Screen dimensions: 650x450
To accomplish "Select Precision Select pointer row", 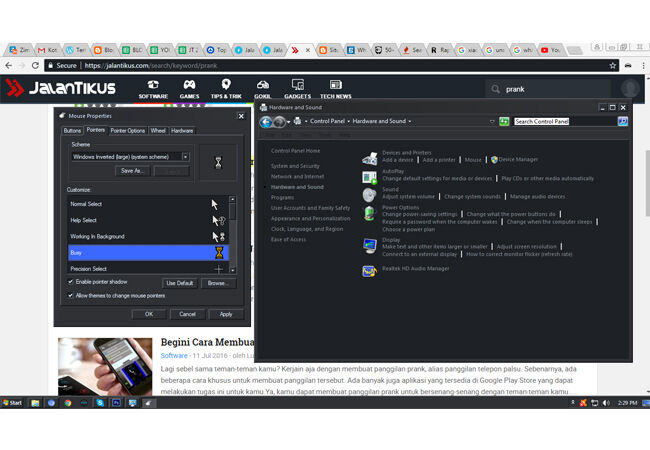I will click(148, 268).
